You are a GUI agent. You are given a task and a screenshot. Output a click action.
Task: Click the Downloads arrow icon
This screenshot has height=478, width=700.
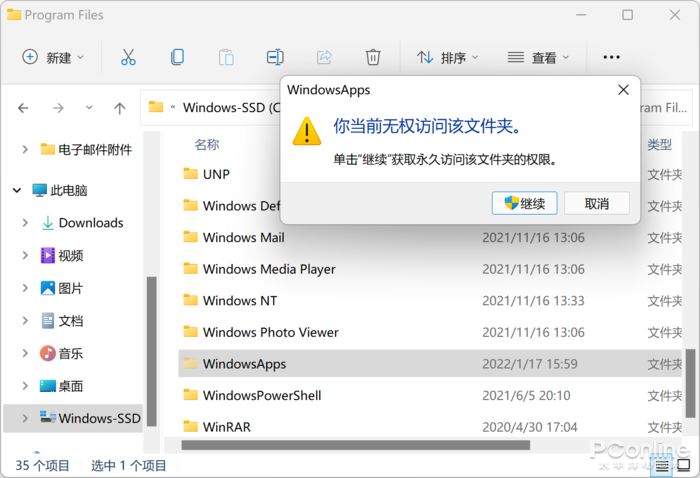click(47, 223)
